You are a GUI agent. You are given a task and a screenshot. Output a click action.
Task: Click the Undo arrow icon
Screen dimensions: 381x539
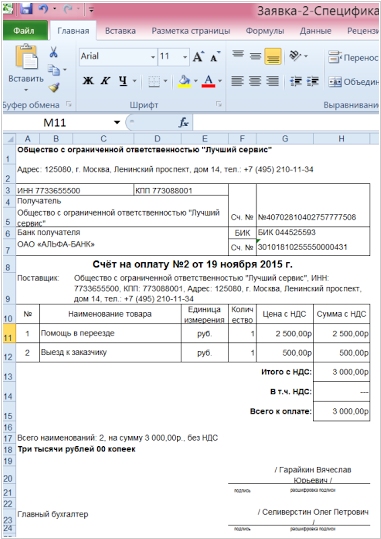[x=44, y=9]
